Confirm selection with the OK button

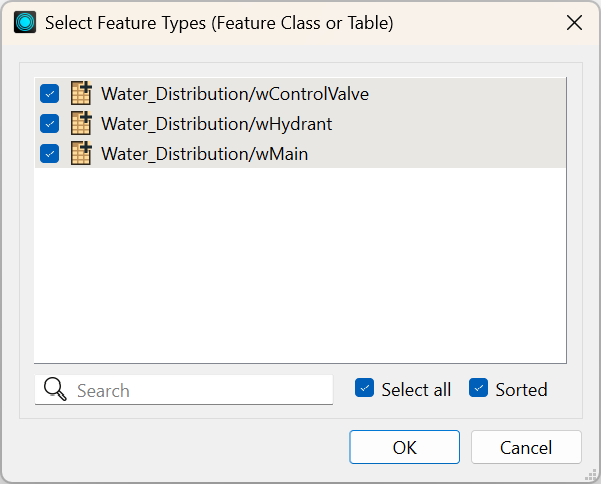click(404, 447)
